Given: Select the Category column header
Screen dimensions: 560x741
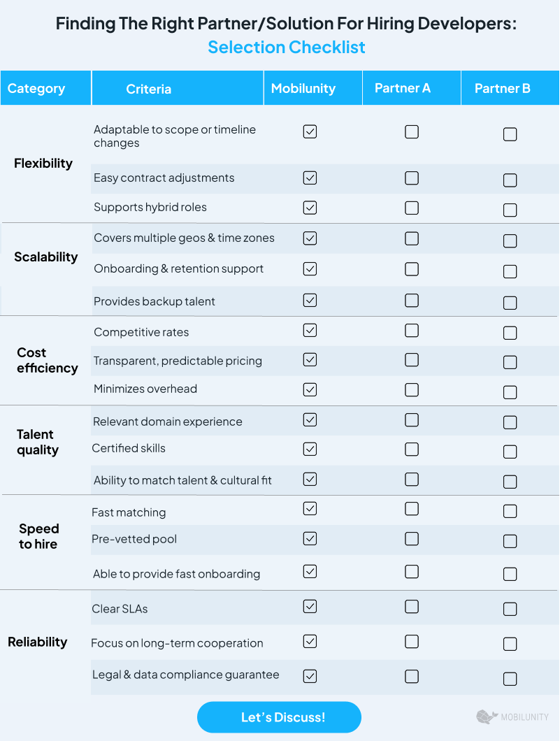Looking at the screenshot, I should tap(36, 89).
